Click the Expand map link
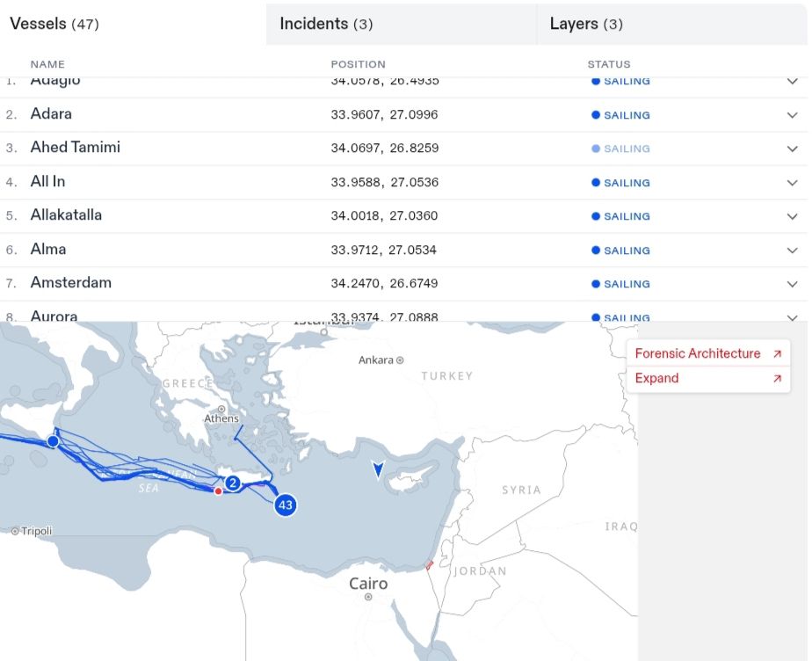 point(708,378)
